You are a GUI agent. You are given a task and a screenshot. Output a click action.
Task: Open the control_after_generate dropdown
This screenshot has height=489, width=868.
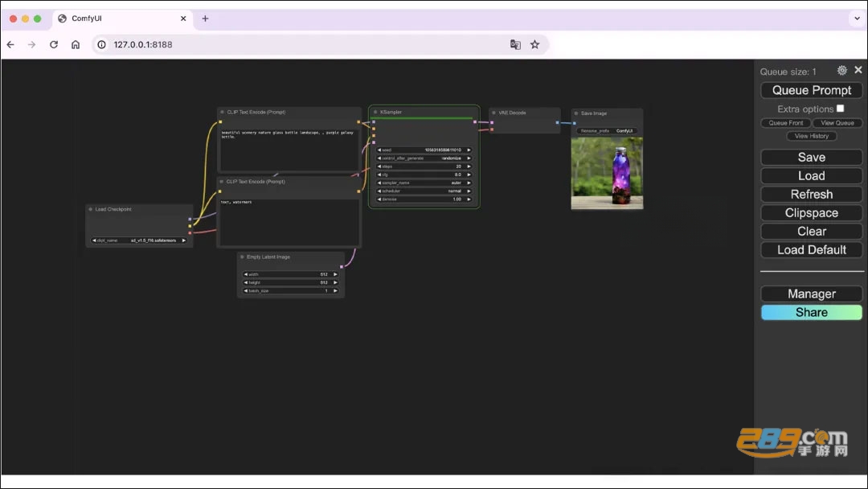[424, 158]
